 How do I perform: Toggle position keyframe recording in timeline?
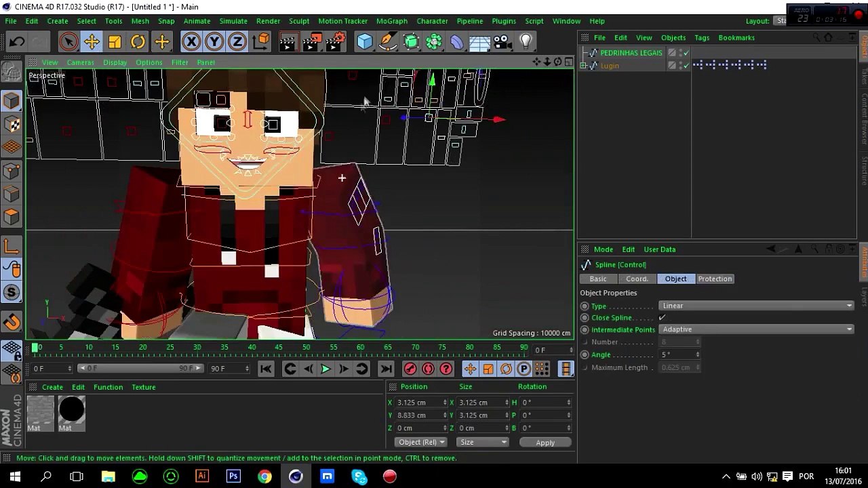tap(470, 369)
